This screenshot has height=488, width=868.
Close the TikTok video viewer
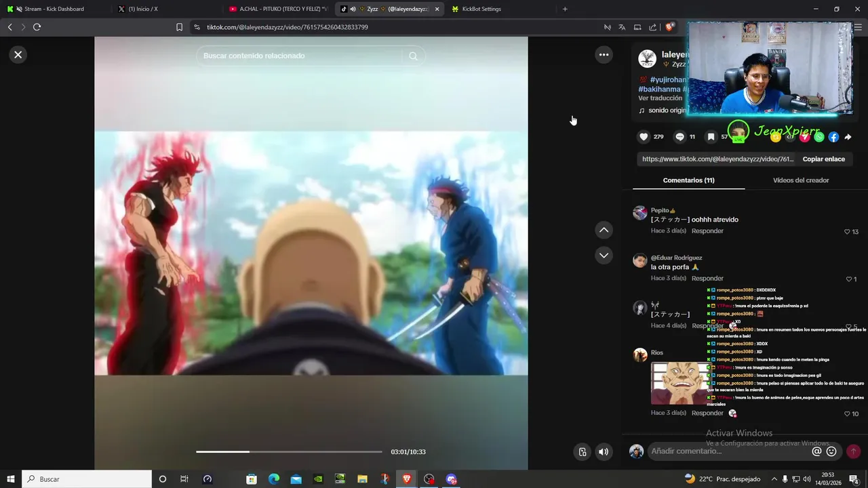pyautogui.click(x=18, y=55)
